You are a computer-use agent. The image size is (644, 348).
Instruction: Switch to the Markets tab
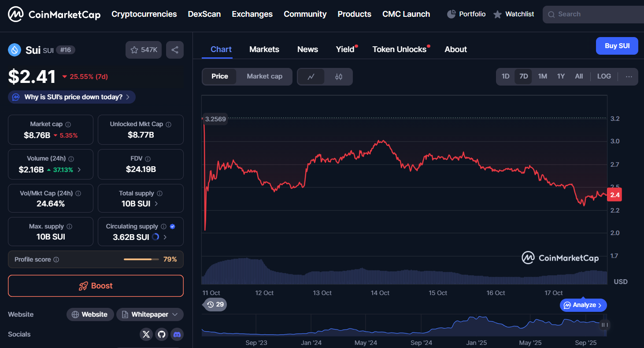coord(264,49)
